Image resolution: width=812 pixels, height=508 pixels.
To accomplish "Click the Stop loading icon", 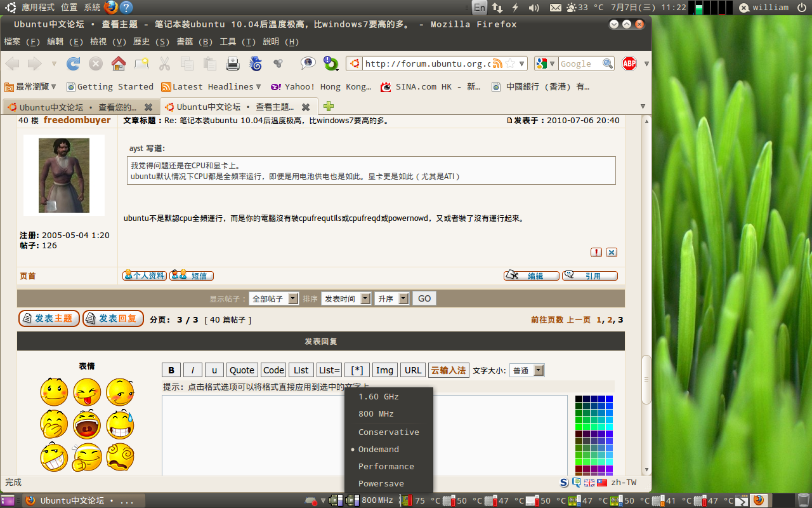I will (96, 63).
